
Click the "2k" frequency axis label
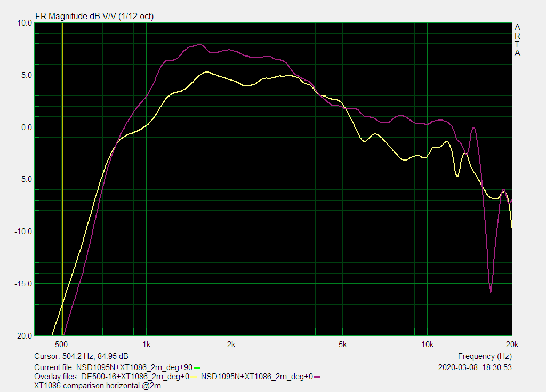pyautogui.click(x=231, y=345)
